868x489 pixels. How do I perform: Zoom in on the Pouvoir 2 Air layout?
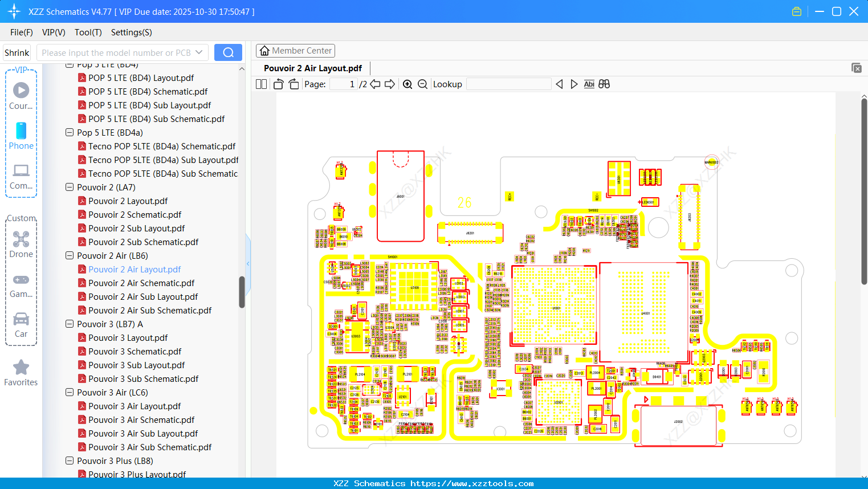point(407,84)
